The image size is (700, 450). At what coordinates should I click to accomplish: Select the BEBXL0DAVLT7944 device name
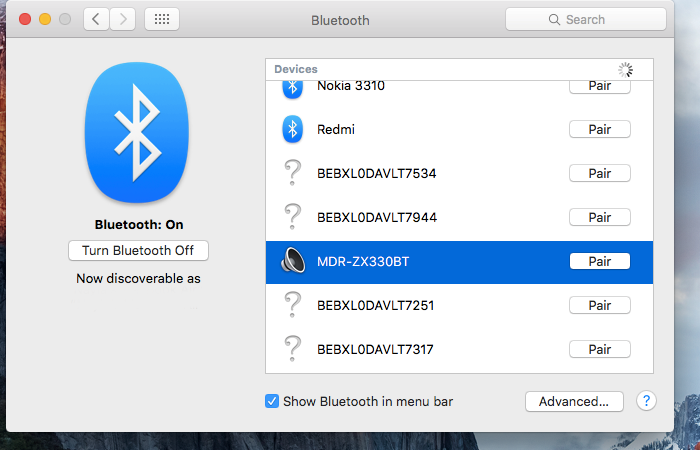pos(377,217)
